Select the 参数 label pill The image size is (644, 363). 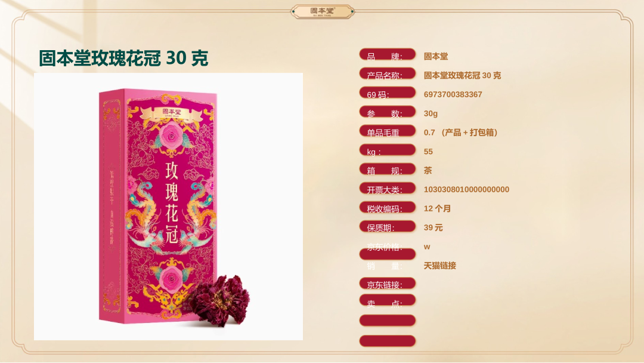click(388, 112)
